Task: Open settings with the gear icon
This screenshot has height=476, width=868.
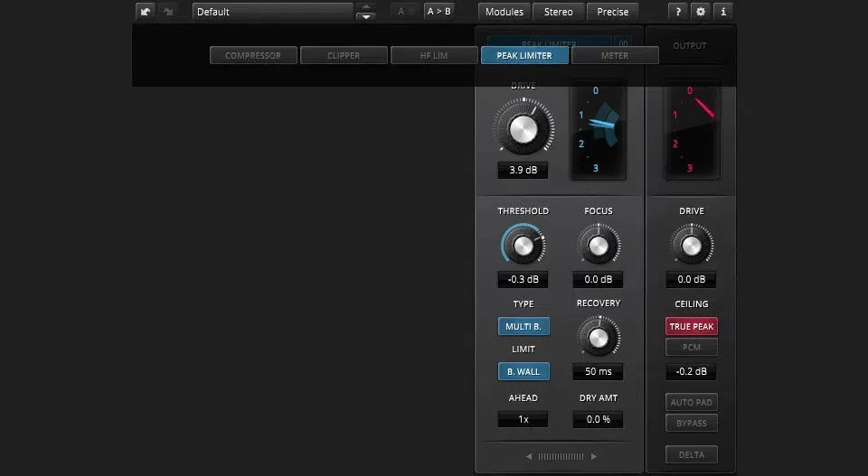Action: coord(701,12)
